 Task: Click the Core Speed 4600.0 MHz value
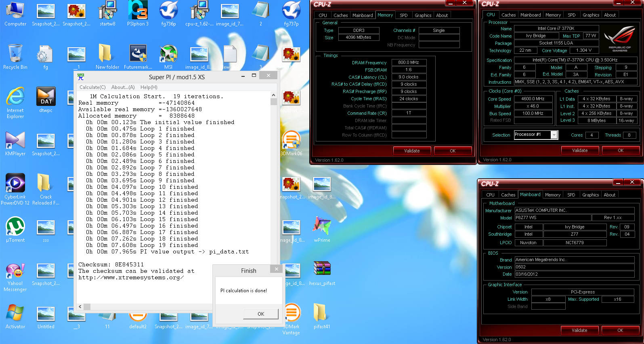(533, 99)
